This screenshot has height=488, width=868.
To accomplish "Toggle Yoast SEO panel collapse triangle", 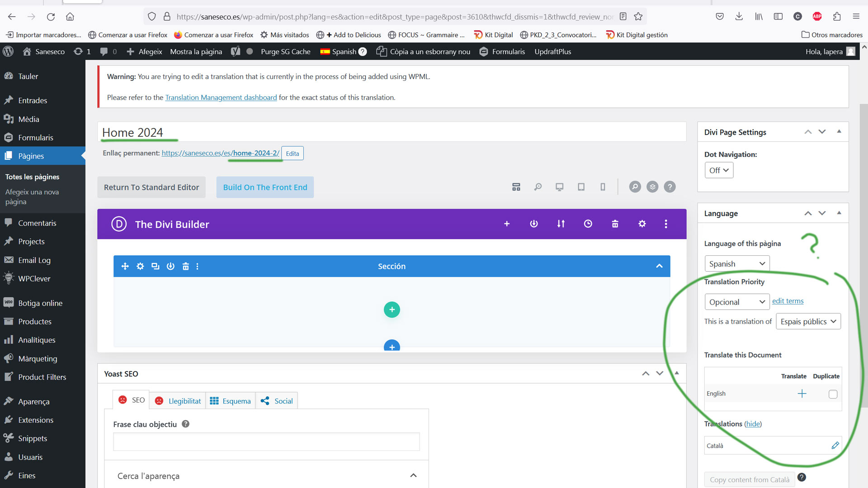I will click(x=677, y=373).
